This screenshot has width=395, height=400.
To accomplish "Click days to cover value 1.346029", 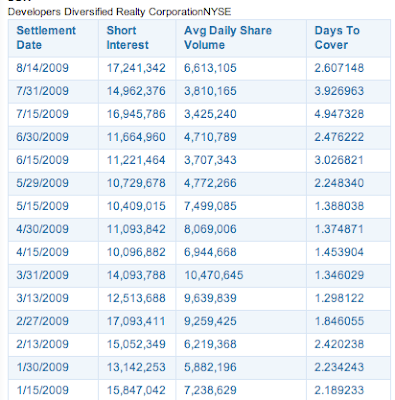I will point(339,275).
